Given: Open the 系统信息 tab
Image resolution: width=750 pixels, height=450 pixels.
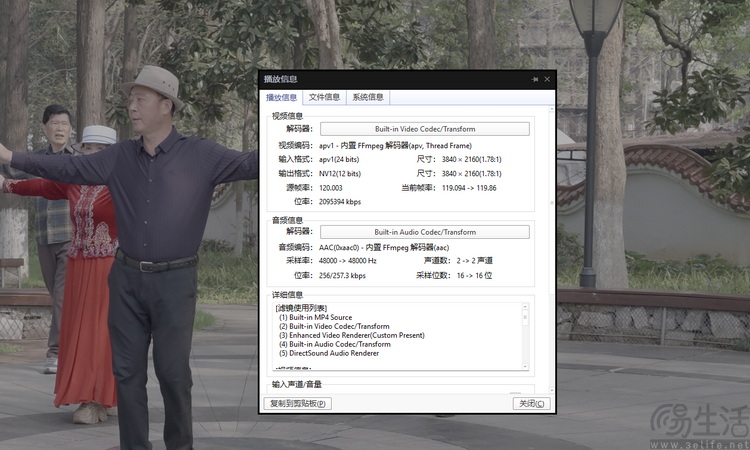Looking at the screenshot, I should [x=367, y=97].
